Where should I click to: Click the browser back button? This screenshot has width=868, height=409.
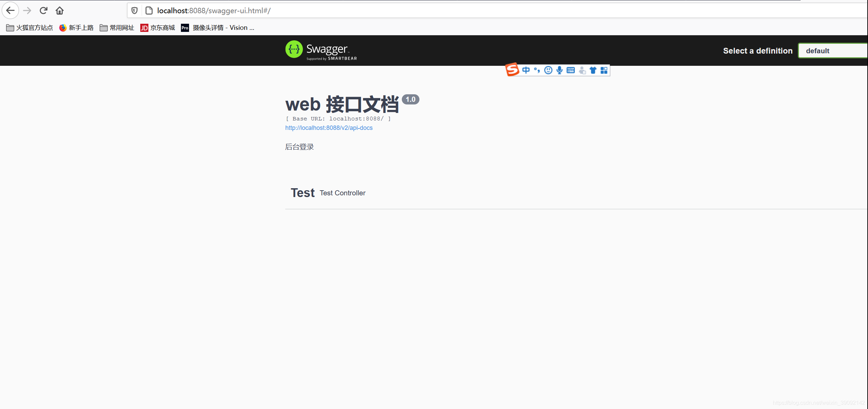[11, 11]
